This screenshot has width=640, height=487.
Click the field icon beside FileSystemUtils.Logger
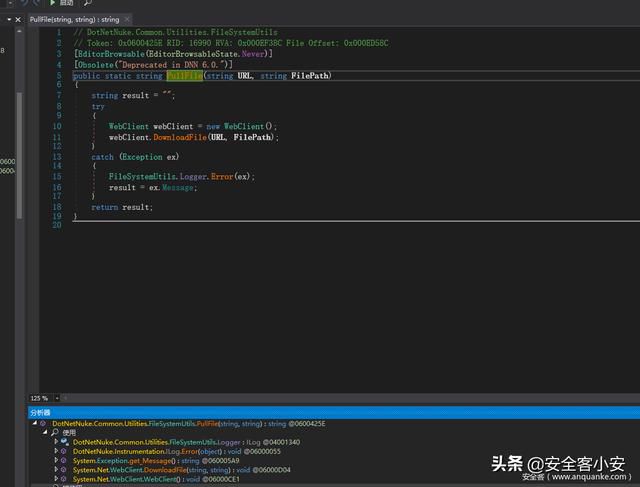[64, 442]
